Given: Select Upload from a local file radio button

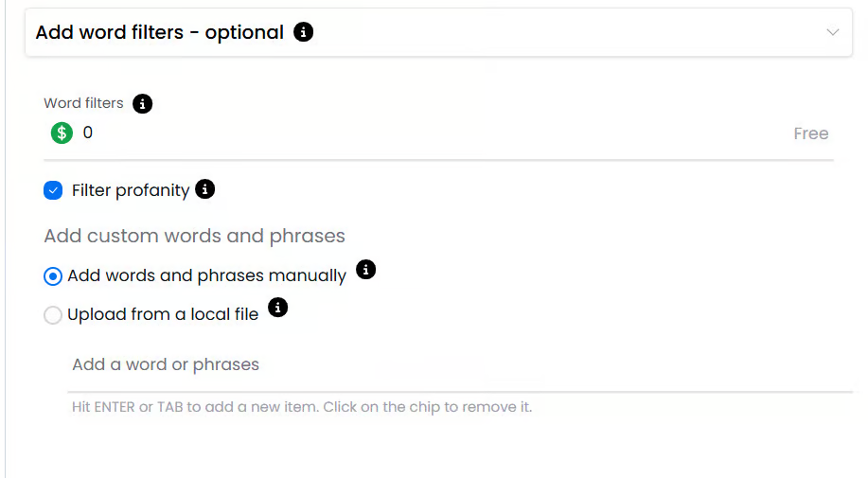Looking at the screenshot, I should 53,315.
